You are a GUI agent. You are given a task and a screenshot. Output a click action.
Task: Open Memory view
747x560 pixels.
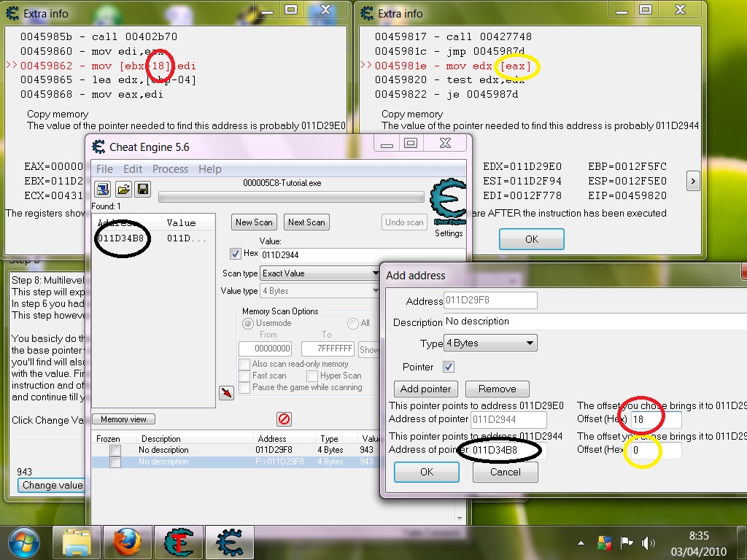click(x=123, y=419)
